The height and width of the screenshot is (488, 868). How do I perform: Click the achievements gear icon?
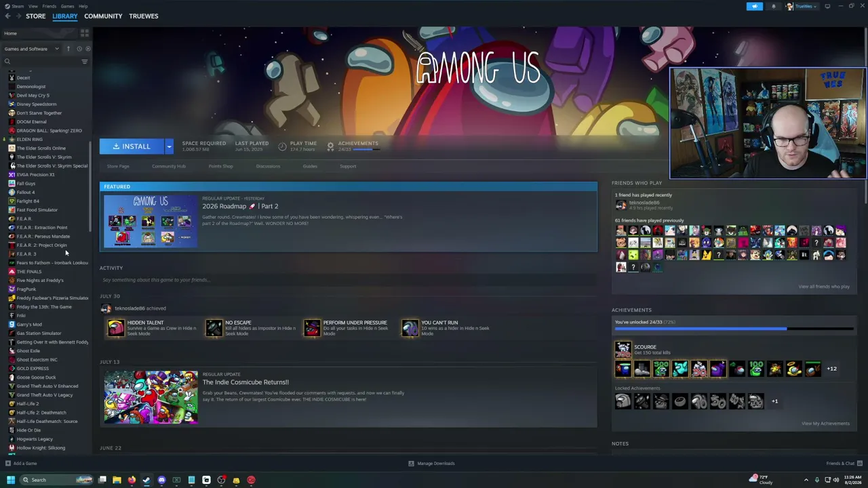[330, 146]
